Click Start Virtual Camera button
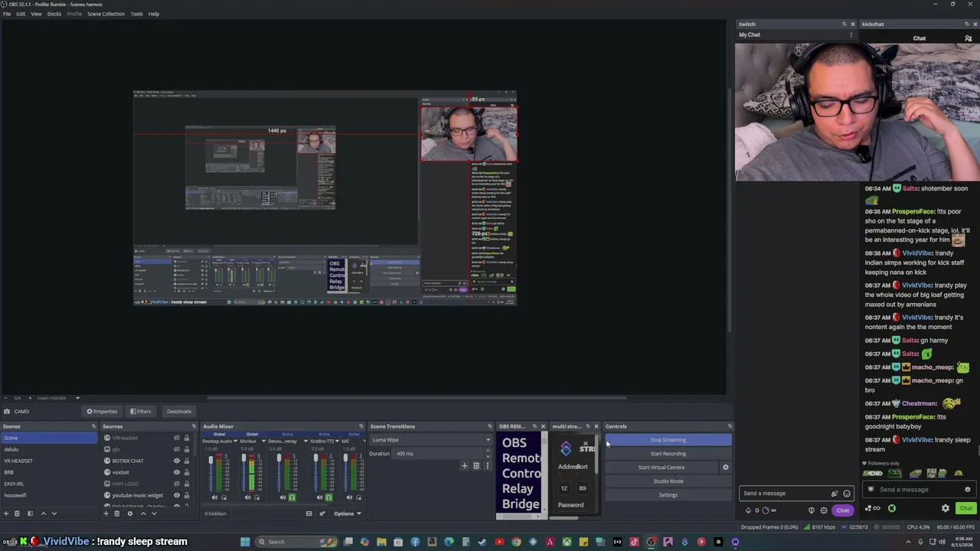This screenshot has width=980, height=551. click(x=661, y=468)
